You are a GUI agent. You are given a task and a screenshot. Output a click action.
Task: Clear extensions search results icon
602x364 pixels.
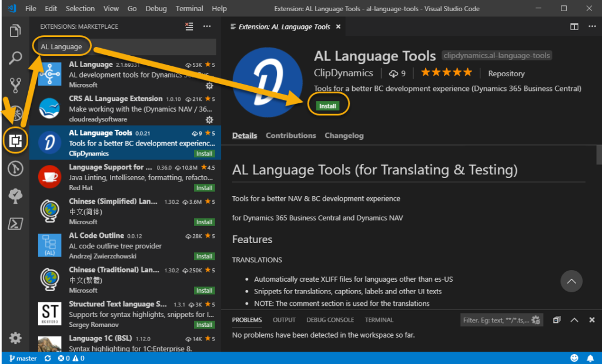pos(189,26)
